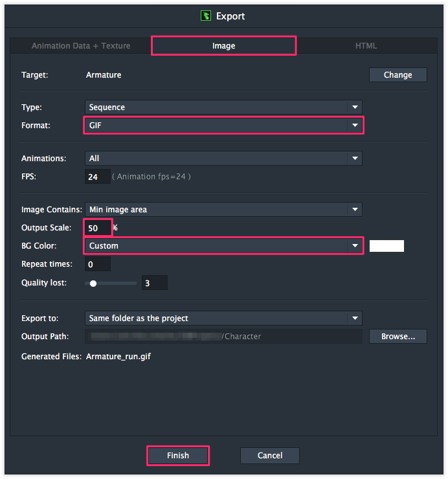The width and height of the screenshot is (448, 479).
Task: Click the Output Scale field showing 50
Action: 98,228
